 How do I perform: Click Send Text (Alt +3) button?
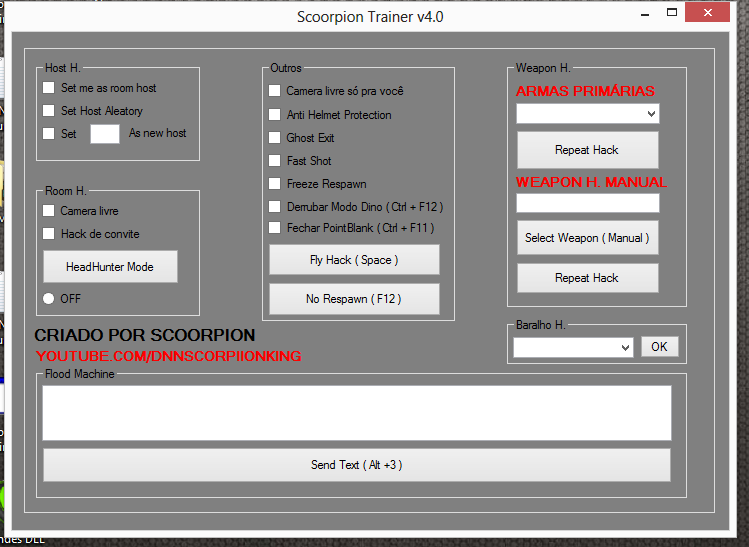point(357,465)
